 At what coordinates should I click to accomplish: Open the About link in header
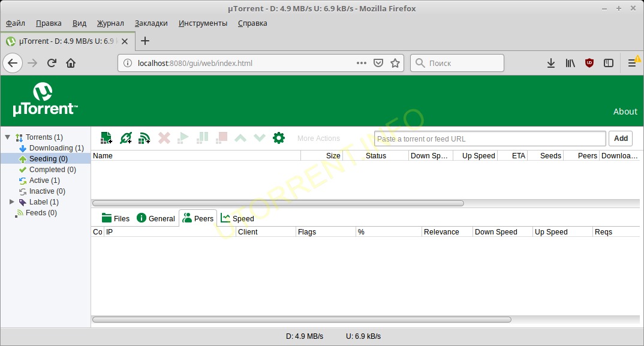(x=625, y=112)
